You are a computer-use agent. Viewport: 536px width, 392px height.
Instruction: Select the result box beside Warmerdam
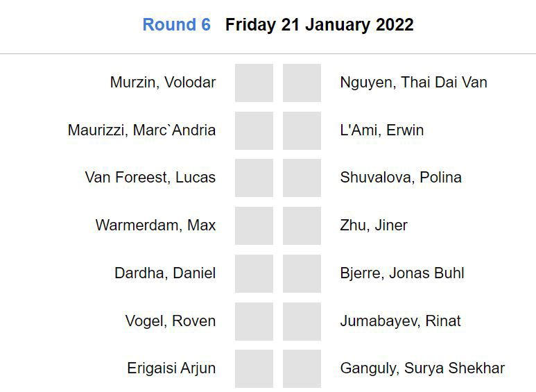254,225
